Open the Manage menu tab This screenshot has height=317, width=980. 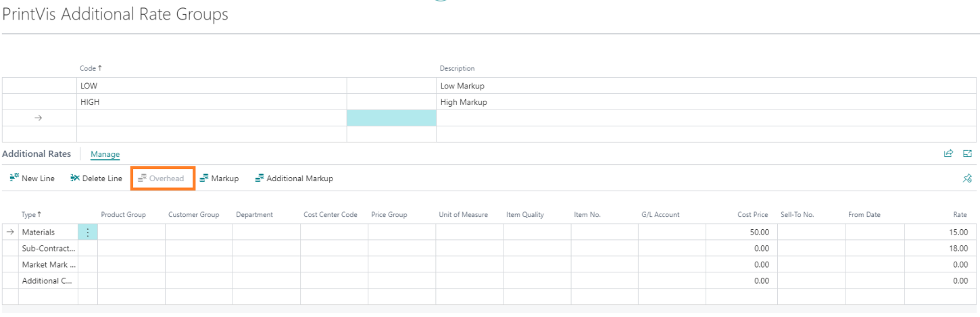(105, 154)
